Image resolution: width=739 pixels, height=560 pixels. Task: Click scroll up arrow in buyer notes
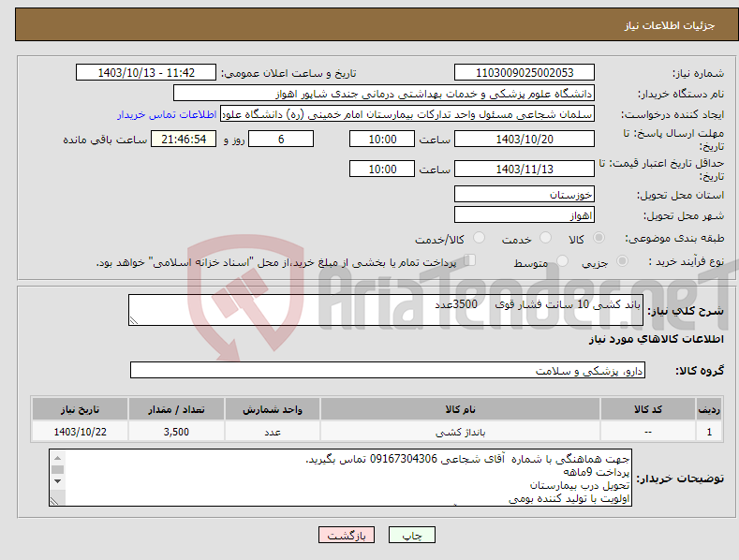click(x=57, y=458)
